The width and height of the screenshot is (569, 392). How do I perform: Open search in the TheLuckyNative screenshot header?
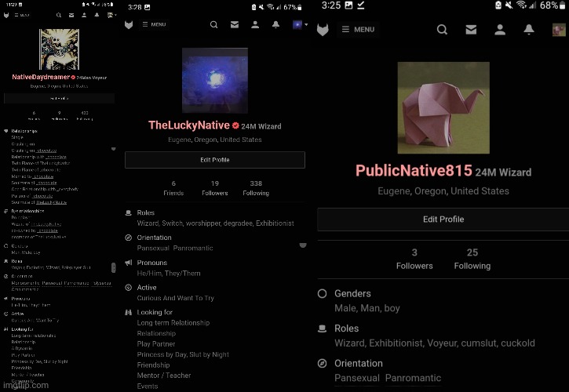click(213, 24)
